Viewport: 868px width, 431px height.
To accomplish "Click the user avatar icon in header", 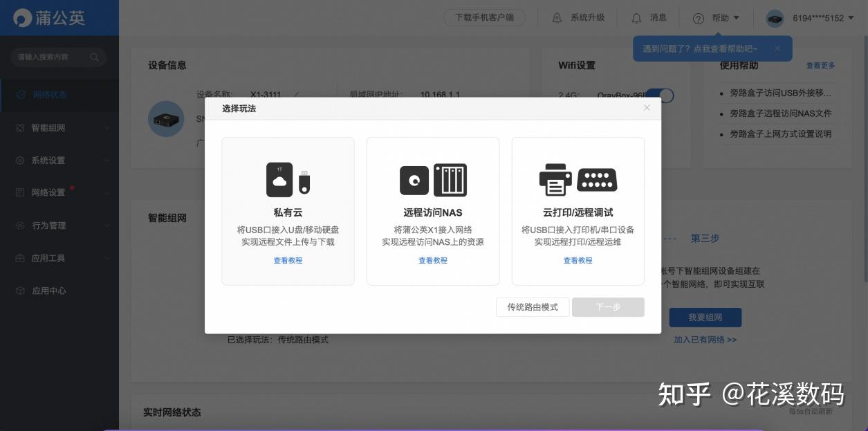I will pos(775,18).
